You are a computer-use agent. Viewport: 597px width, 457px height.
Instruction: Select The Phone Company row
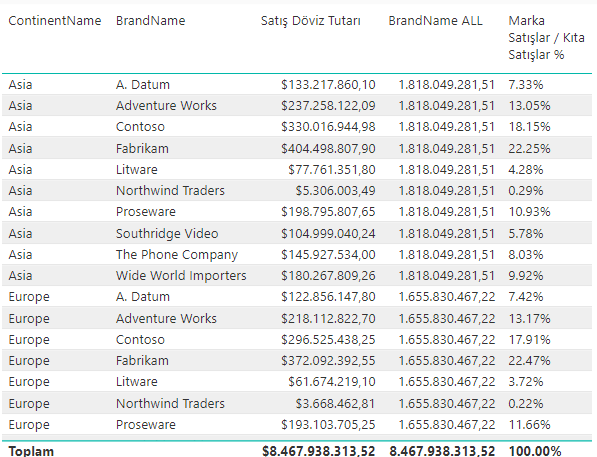pyautogui.click(x=297, y=254)
